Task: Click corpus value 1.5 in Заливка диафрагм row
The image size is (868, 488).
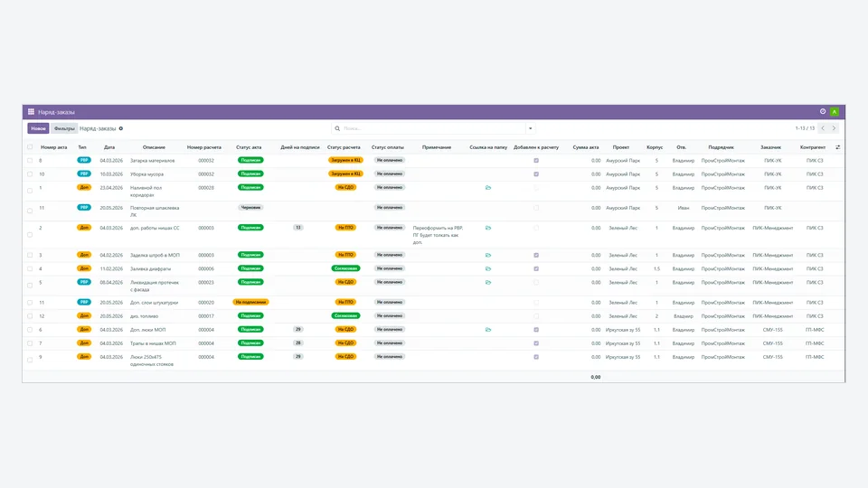Action: (x=656, y=269)
